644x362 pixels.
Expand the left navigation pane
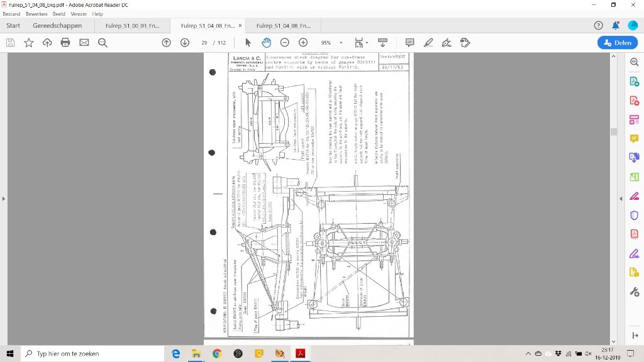point(3,199)
